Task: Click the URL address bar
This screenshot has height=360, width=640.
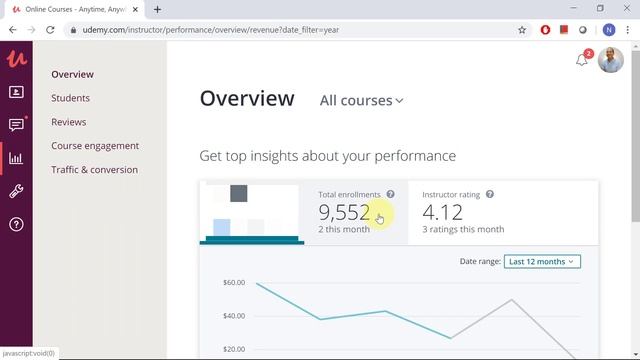Action: click(298, 30)
